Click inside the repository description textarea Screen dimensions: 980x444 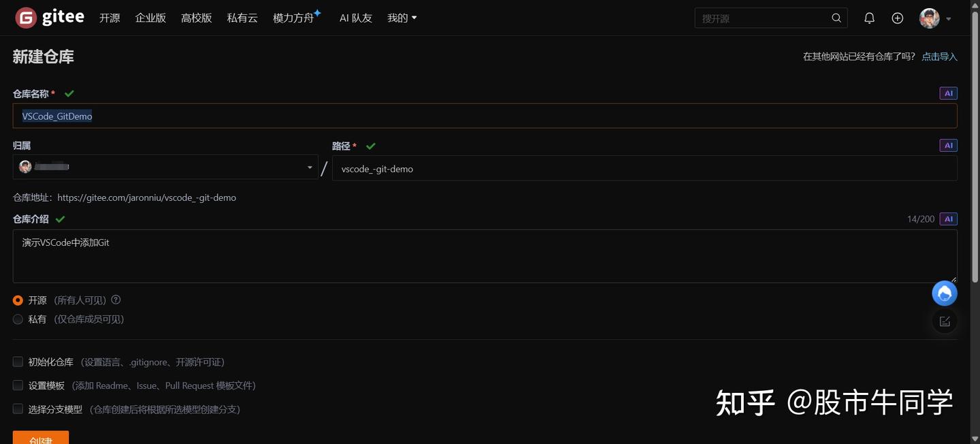click(476, 255)
